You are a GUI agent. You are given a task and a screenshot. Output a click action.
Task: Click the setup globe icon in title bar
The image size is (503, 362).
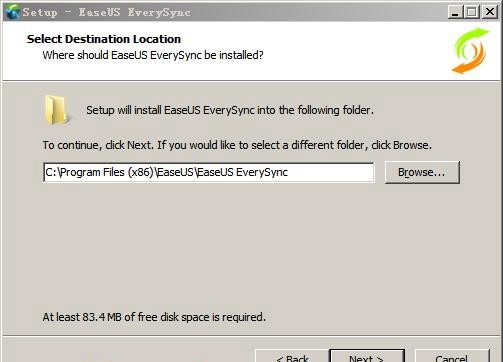tap(12, 12)
